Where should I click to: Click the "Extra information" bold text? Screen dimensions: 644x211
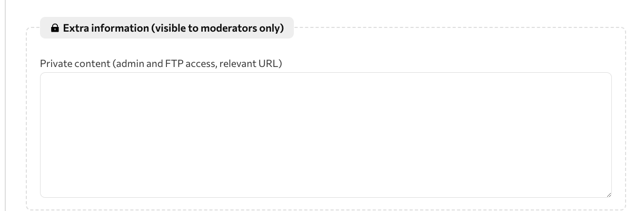(106, 28)
